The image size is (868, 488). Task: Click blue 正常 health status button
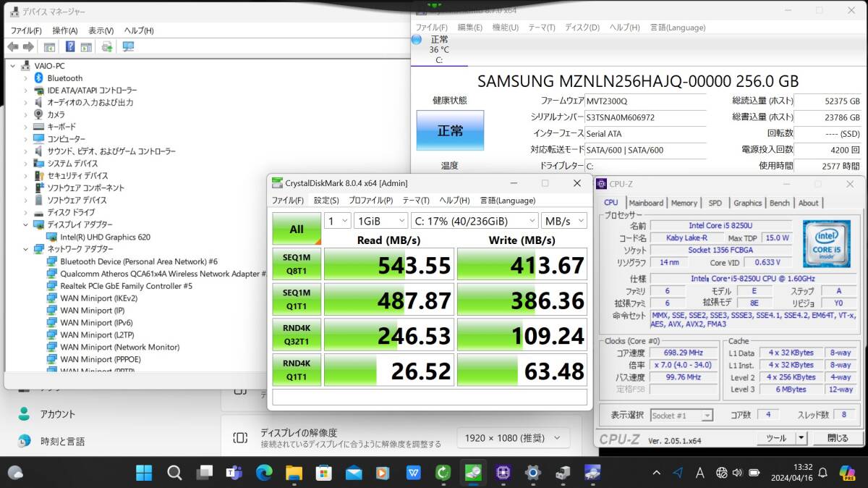point(450,130)
